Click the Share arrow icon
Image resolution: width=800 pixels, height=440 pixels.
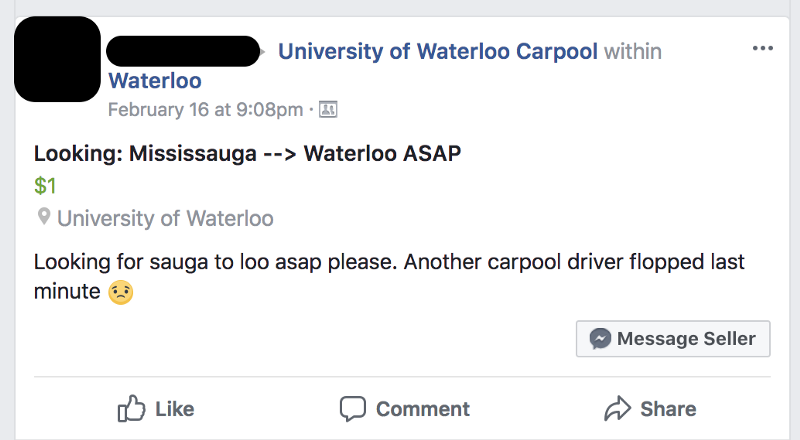(x=617, y=408)
